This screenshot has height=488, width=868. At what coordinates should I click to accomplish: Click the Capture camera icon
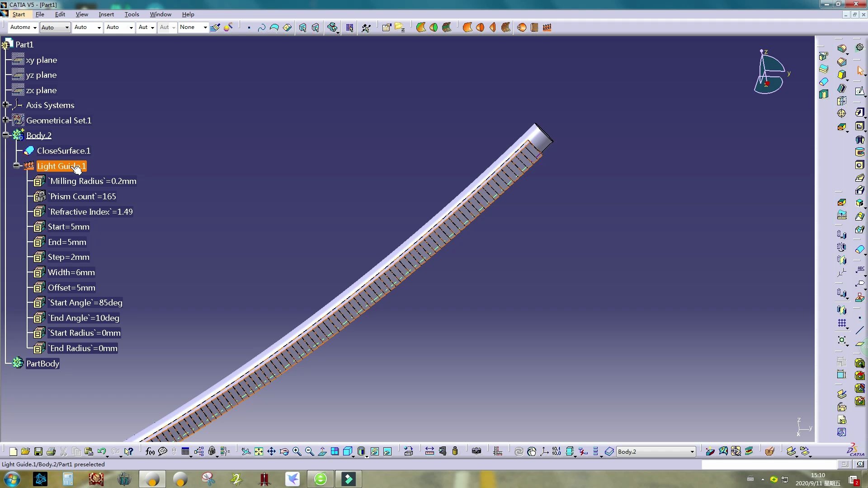(476, 451)
